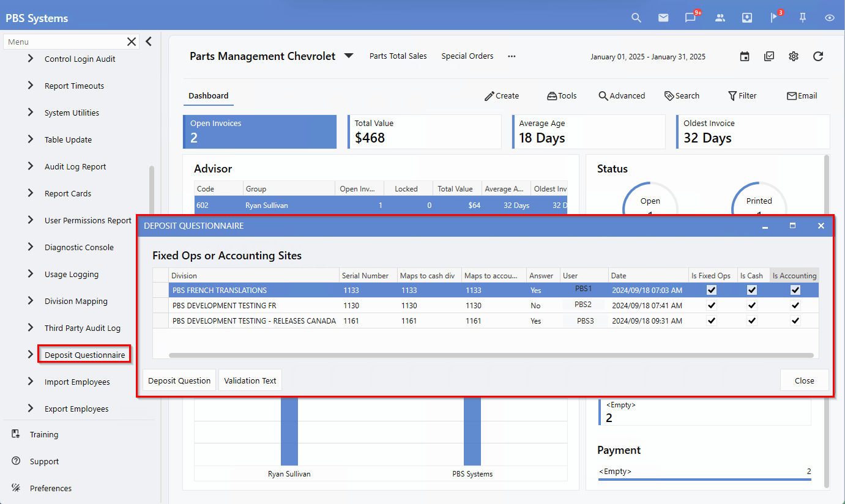Click the horizontal scrollbar in questionnaire table
Screen dimensions: 845x504
[491, 355]
